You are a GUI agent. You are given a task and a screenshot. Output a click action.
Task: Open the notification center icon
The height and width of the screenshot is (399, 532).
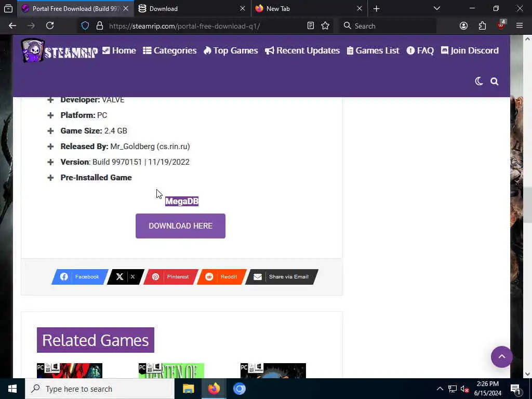tap(515, 389)
